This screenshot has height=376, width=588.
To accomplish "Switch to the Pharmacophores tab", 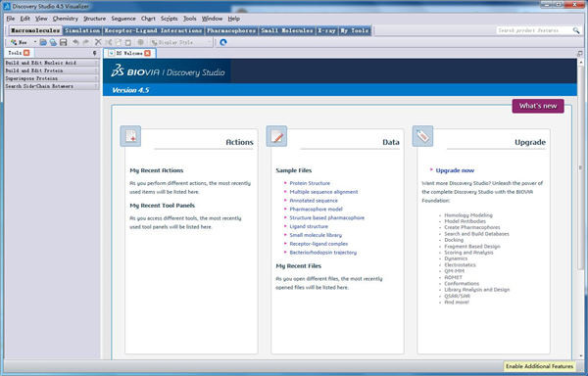I will [x=231, y=30].
